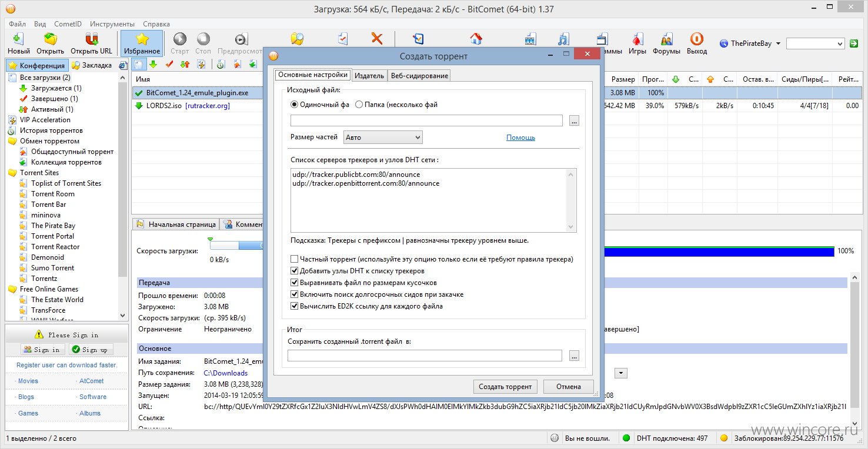This screenshot has height=449, width=868.
Task: Click the Открыть URL magnet icon
Action: [x=92, y=39]
